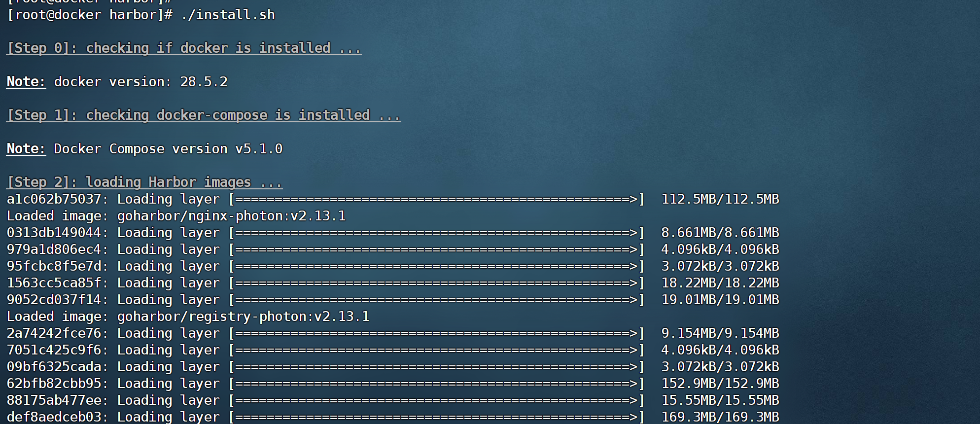Screen dimensions: 980x424
Task: Click the Docker Compose version v5.1.0 text
Action: (x=168, y=149)
